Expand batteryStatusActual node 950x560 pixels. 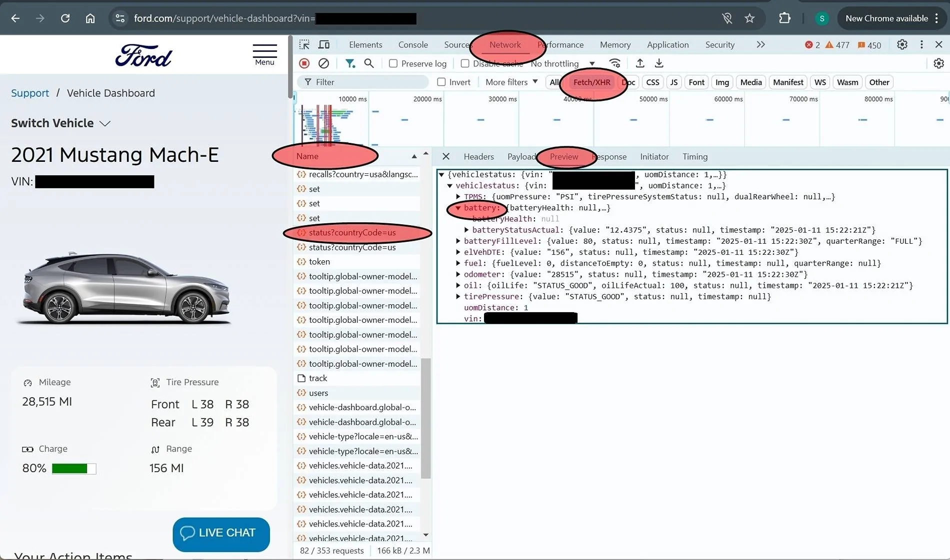[x=466, y=230]
